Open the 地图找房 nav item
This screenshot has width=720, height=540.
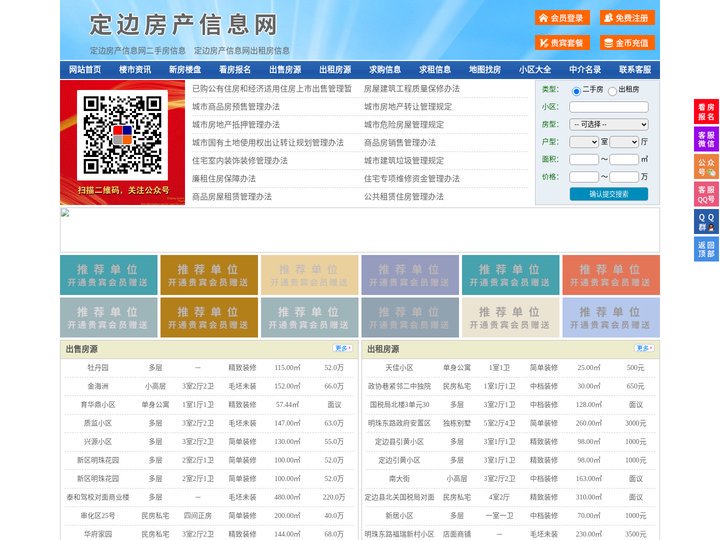(x=485, y=70)
